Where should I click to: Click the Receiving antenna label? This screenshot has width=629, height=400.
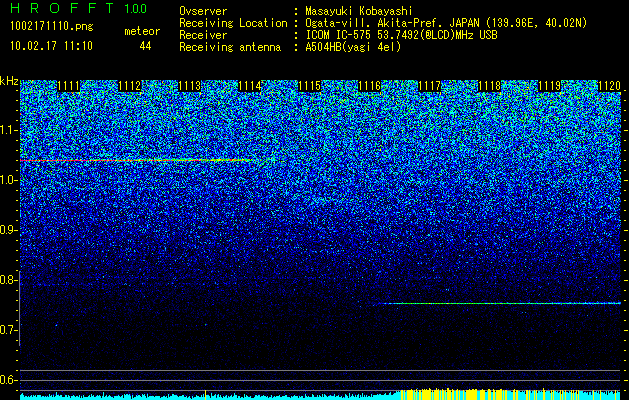[230, 47]
